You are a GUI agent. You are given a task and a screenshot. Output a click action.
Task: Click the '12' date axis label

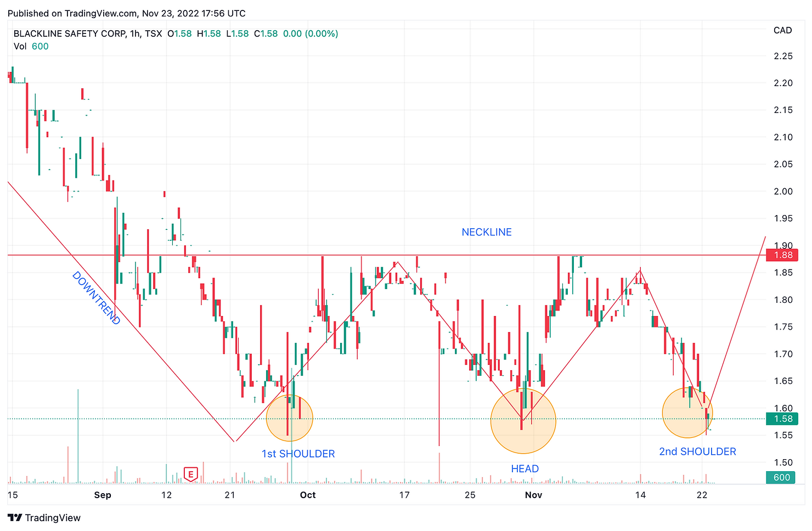[x=167, y=495]
